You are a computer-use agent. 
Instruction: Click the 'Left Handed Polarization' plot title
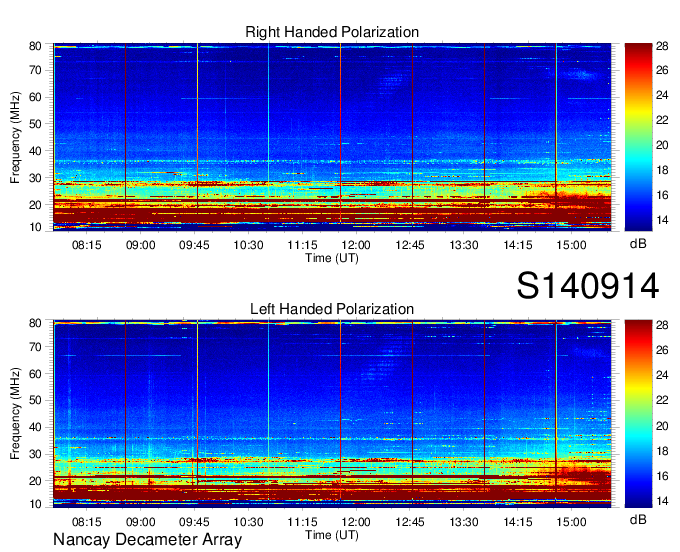pos(332,309)
